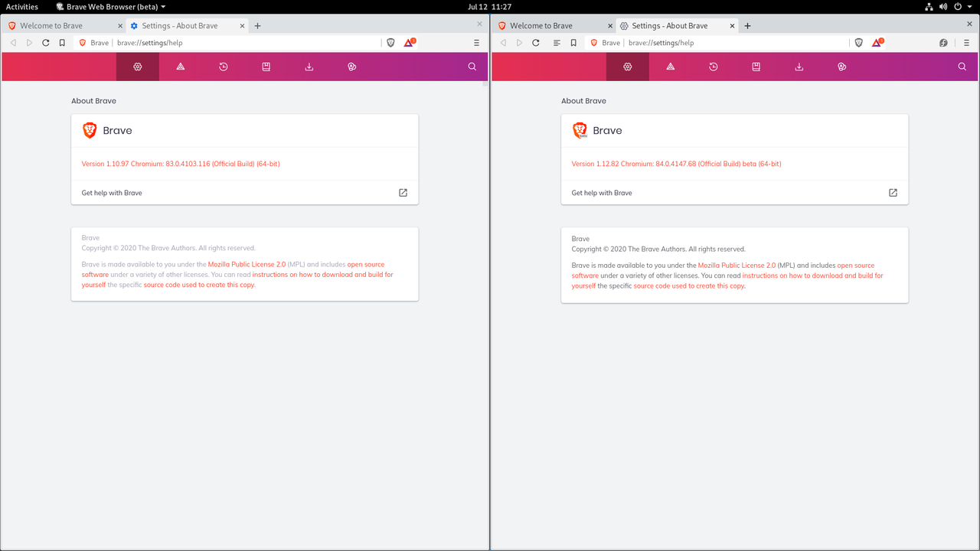Click Get help with Brave in left window

click(x=112, y=193)
